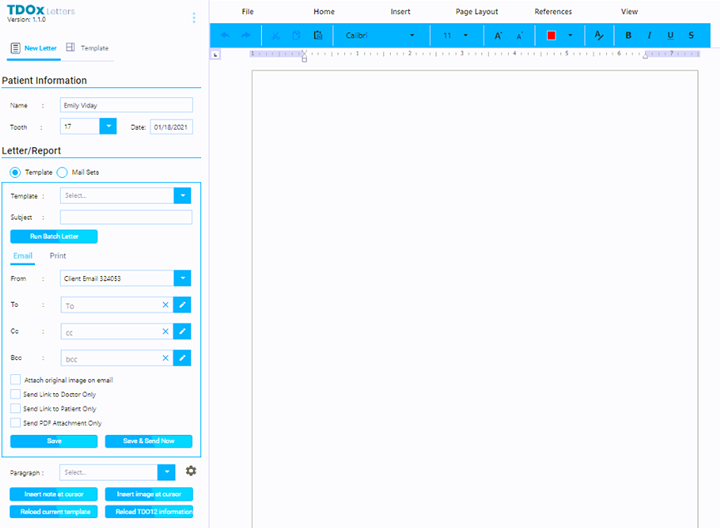The image size is (720, 528).
Task: Open the paragraph settings gear
Action: click(191, 471)
